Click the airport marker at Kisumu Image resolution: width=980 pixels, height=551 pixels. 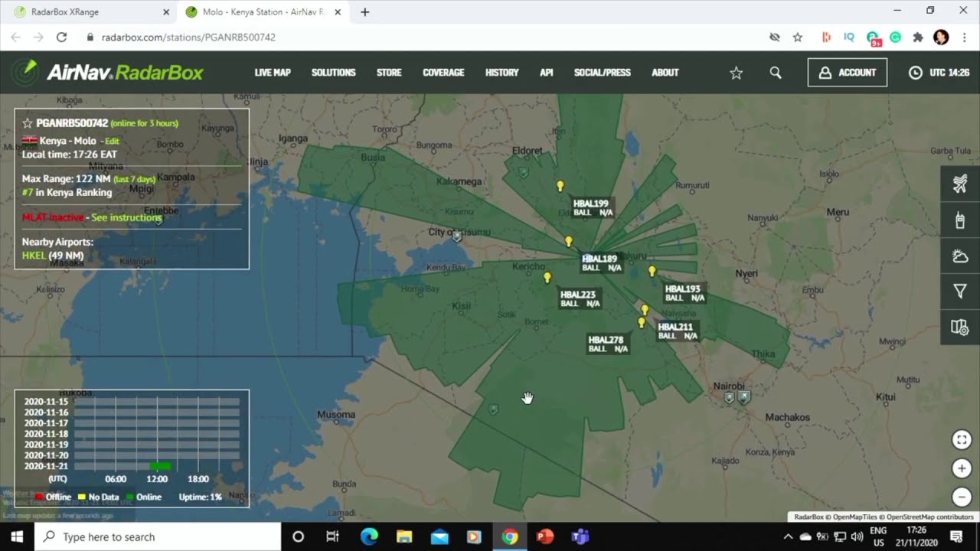(457, 236)
